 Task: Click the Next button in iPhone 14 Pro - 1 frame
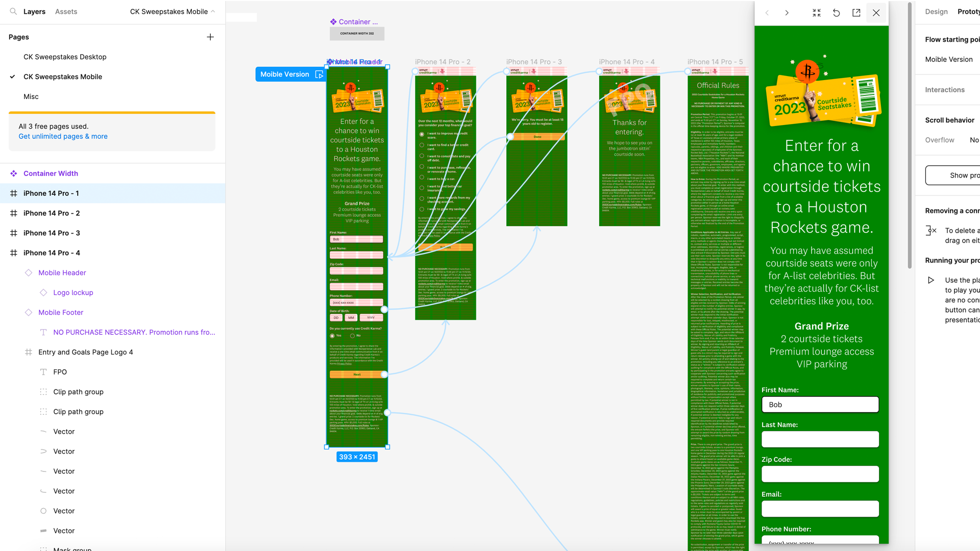357,374
